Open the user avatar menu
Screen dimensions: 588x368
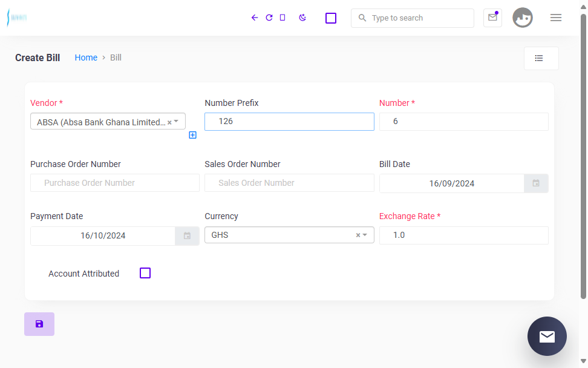pos(523,18)
